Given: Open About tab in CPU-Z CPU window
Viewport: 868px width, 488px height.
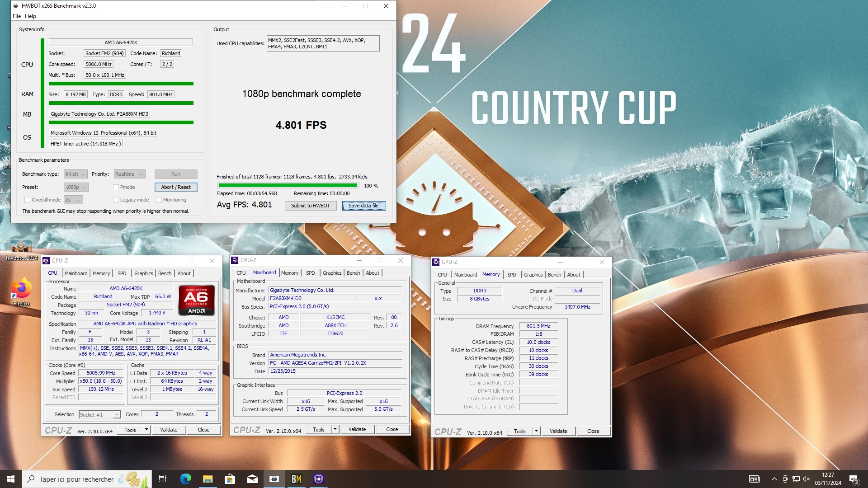Looking at the screenshot, I should pos(184,273).
